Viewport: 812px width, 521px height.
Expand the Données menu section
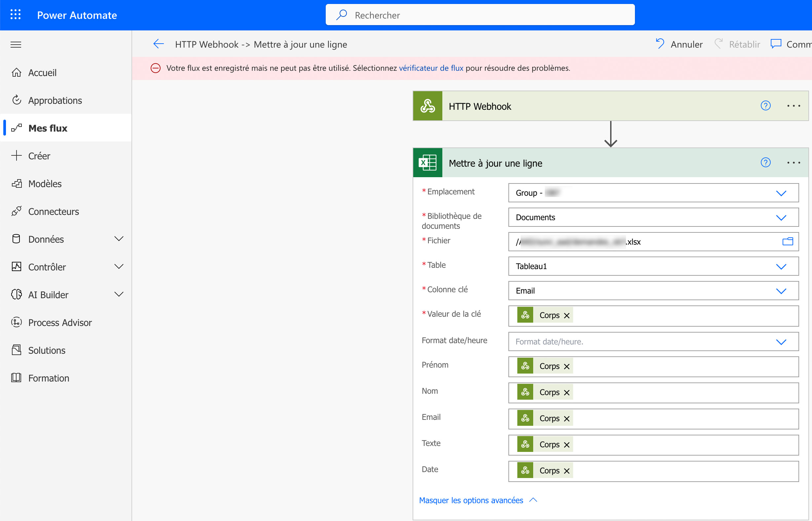coord(119,239)
